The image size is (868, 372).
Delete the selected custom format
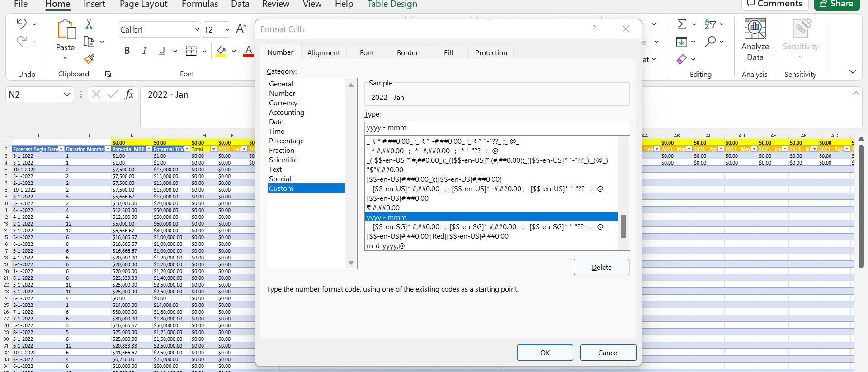(602, 267)
